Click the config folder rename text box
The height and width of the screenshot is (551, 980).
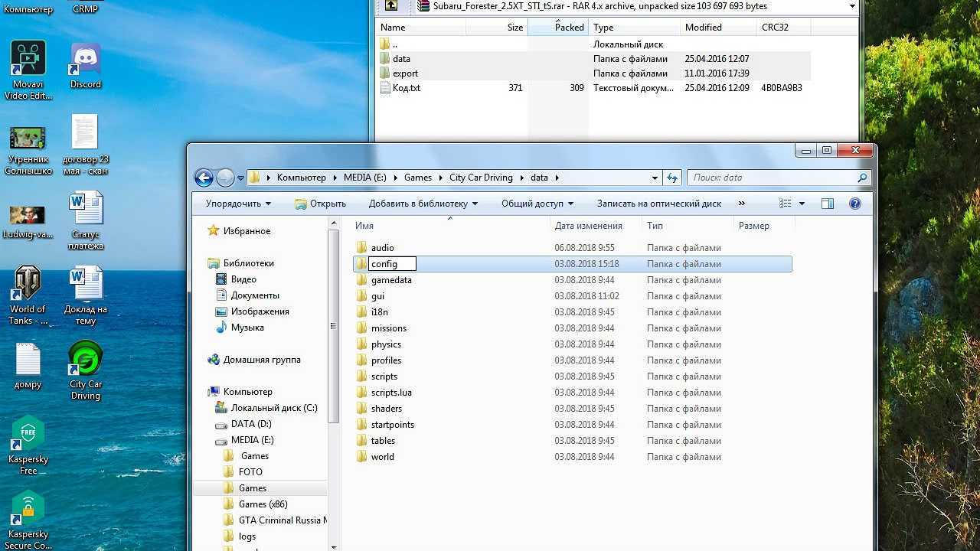392,264
